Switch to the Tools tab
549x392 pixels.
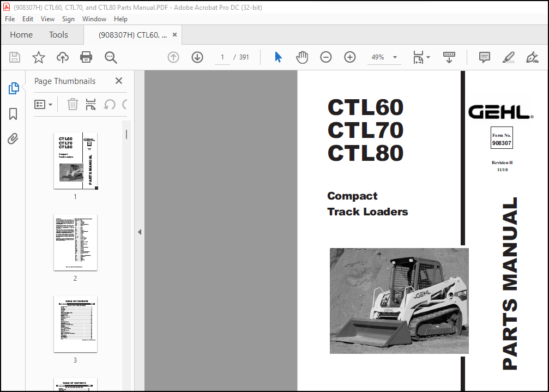click(58, 35)
